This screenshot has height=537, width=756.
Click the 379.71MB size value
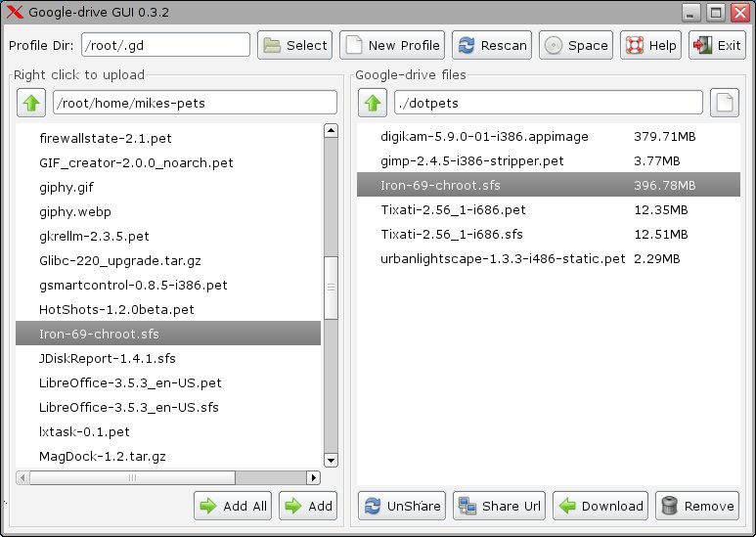[664, 136]
